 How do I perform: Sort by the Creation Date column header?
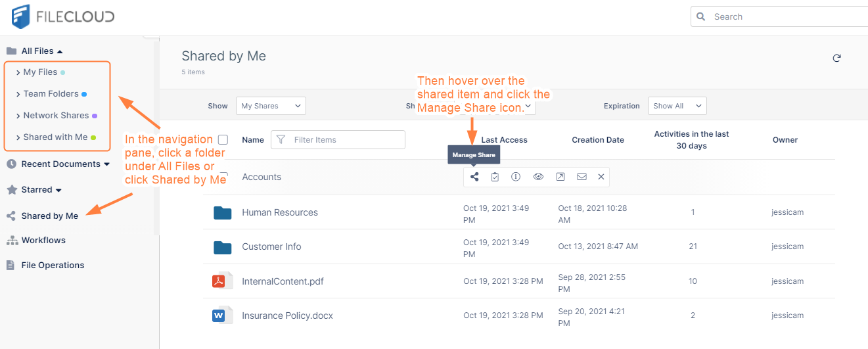tap(597, 139)
